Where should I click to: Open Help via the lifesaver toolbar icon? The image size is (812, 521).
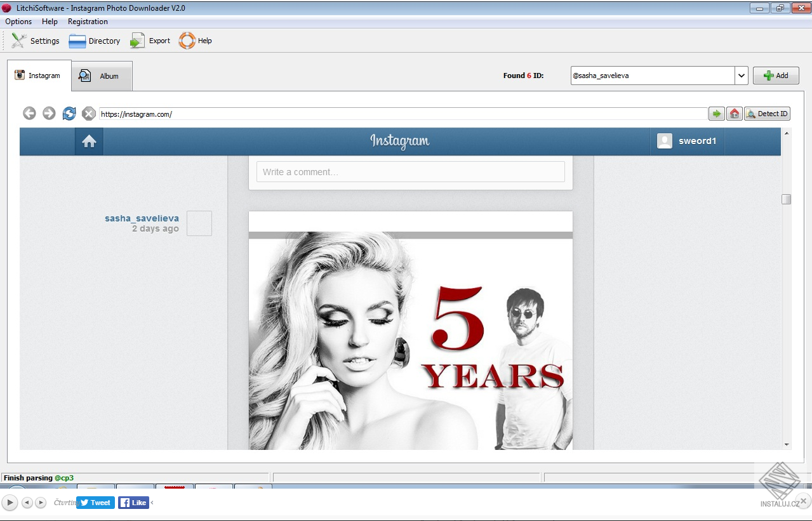click(195, 40)
